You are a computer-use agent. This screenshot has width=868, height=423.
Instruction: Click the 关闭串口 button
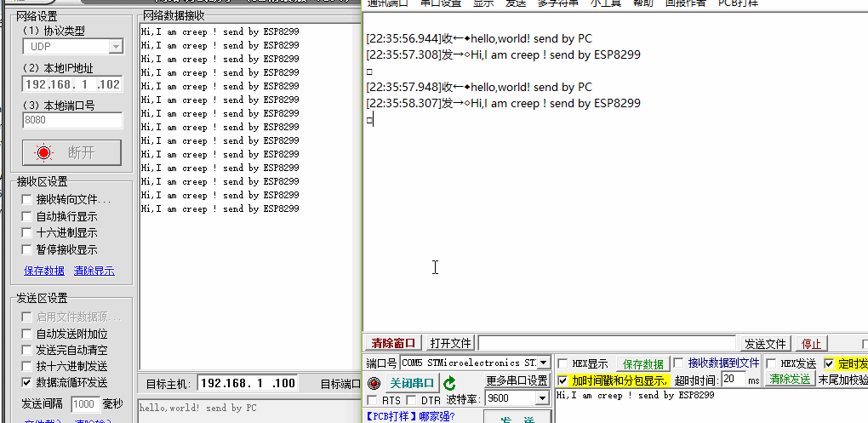pos(412,383)
